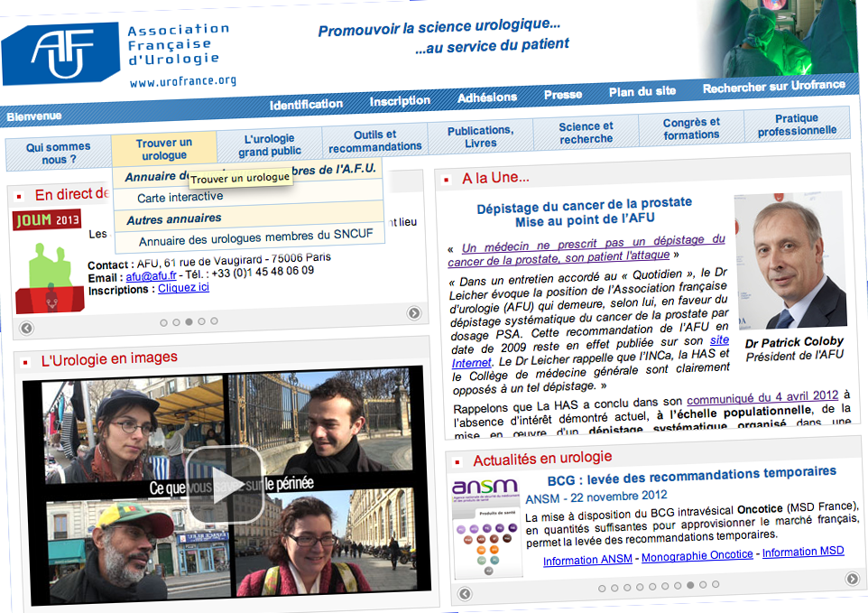This screenshot has height=613, width=868.
Task: Advance to the next Actualités en urologie slide
Action: 852,578
